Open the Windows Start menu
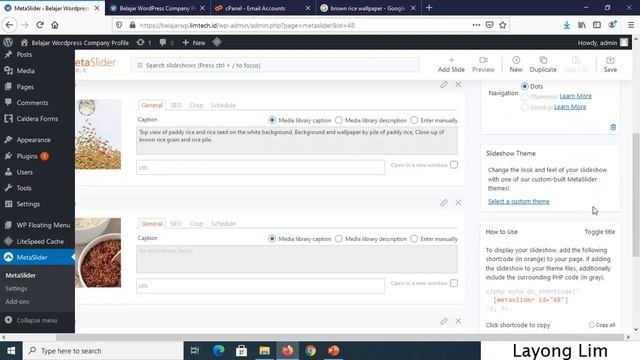This screenshot has width=640, height=360. point(11,351)
